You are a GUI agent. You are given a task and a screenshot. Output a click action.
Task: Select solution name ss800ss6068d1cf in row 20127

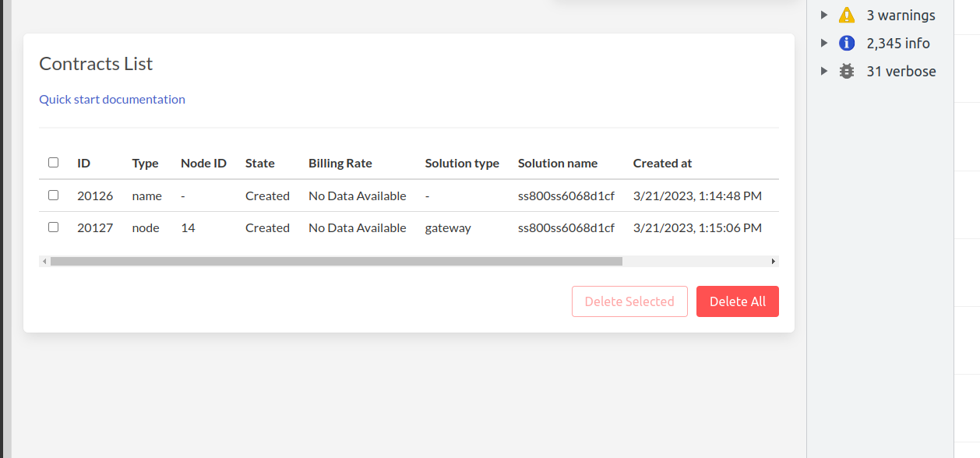[x=566, y=227]
